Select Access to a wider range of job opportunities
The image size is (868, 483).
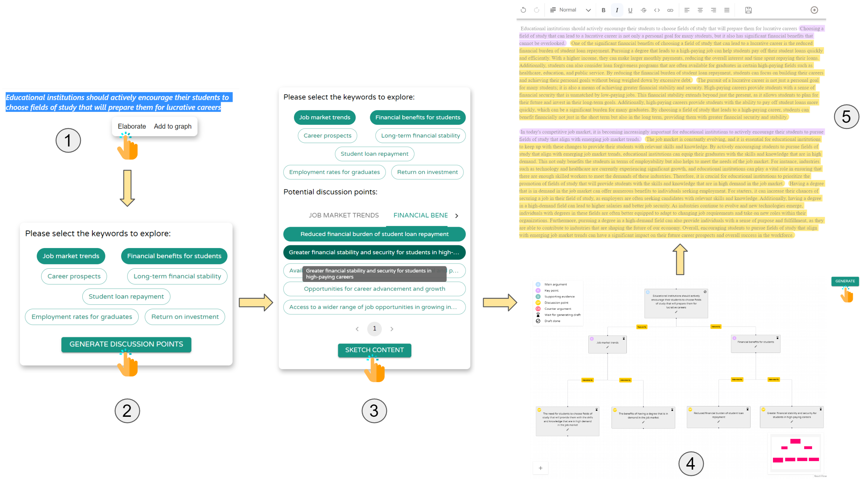374,307
